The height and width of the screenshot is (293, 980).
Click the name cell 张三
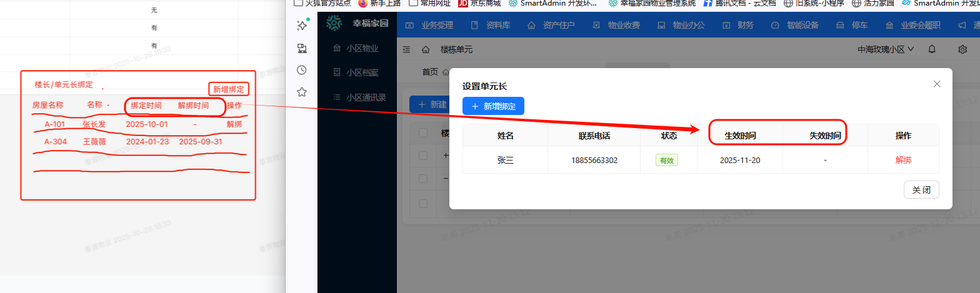coord(505,161)
